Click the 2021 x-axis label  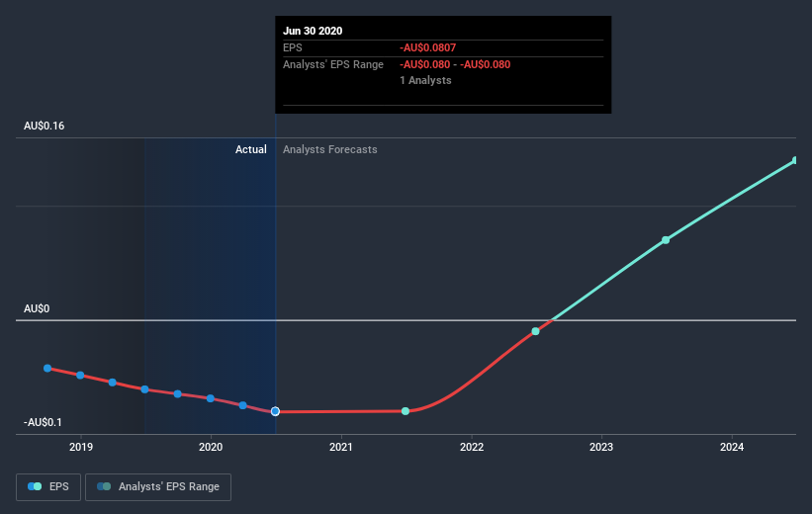coord(341,447)
